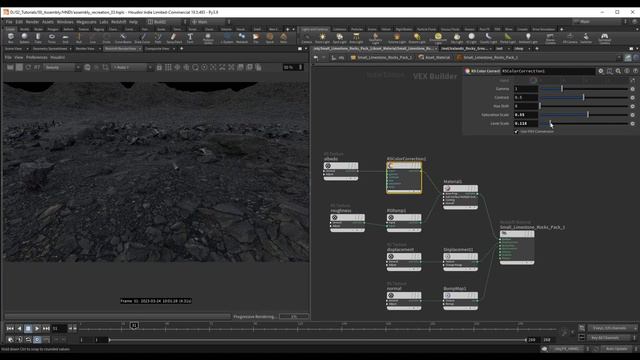Toggle realtime playback button in timeline
This screenshot has height=360, width=640.
tap(37, 340)
